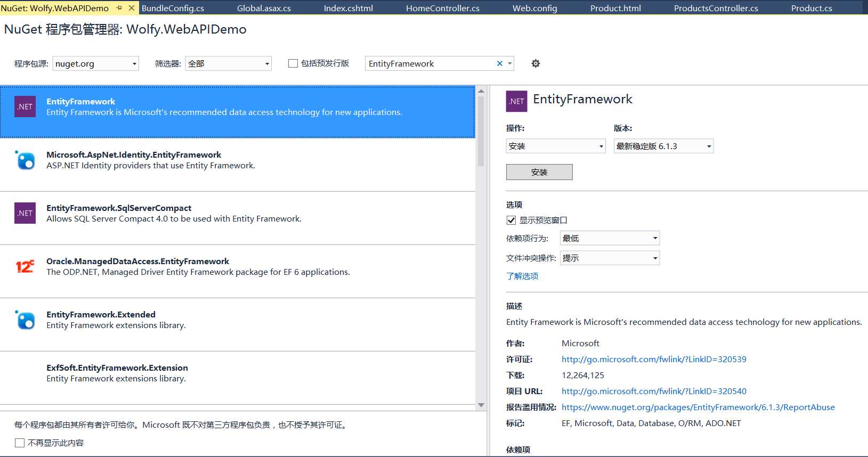The width and height of the screenshot is (868, 457).
Task: Click scroll up arrow of package list
Action: [481, 91]
